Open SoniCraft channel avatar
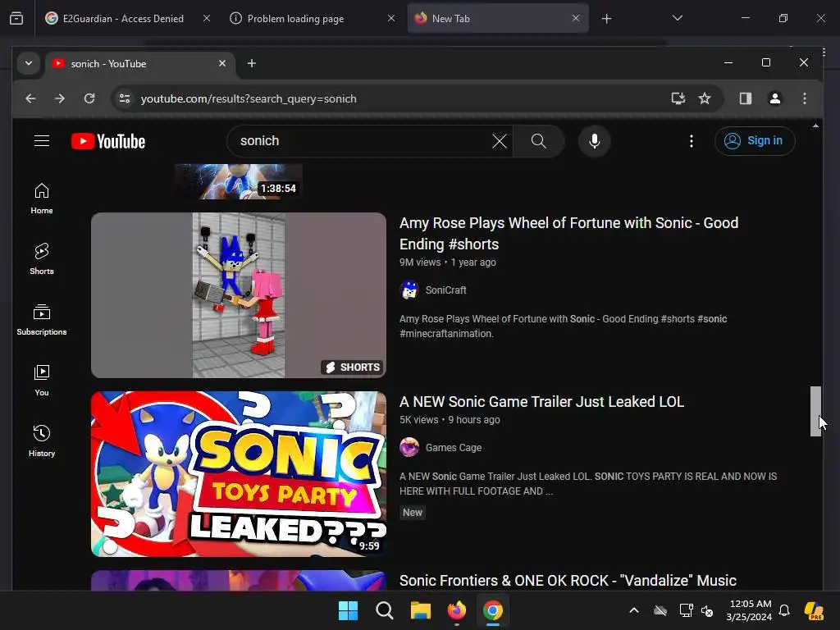Viewport: 840px width, 630px height. coord(409,290)
